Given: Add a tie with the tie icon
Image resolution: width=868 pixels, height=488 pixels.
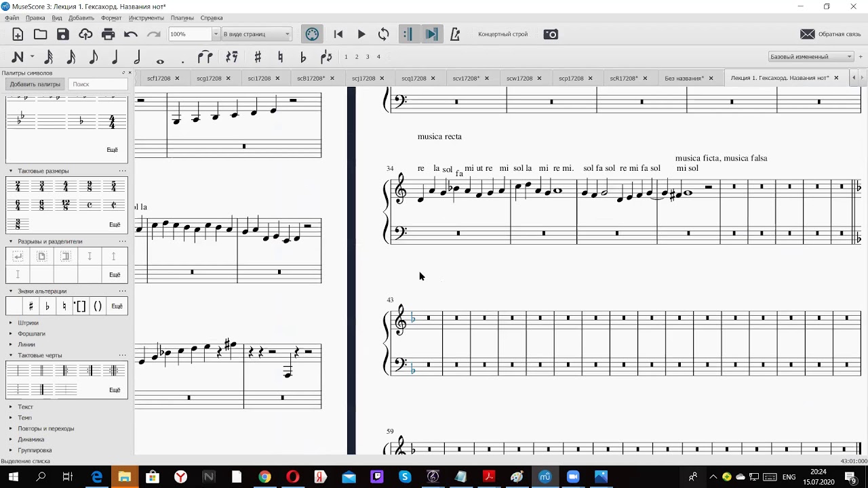Looking at the screenshot, I should pyautogui.click(x=205, y=57).
